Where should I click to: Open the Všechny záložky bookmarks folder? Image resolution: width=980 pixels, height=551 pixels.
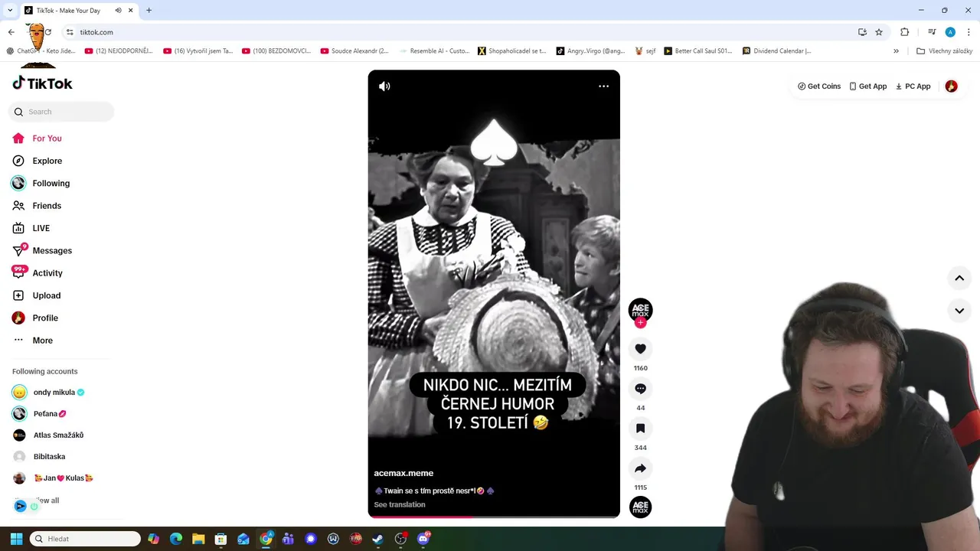click(944, 51)
